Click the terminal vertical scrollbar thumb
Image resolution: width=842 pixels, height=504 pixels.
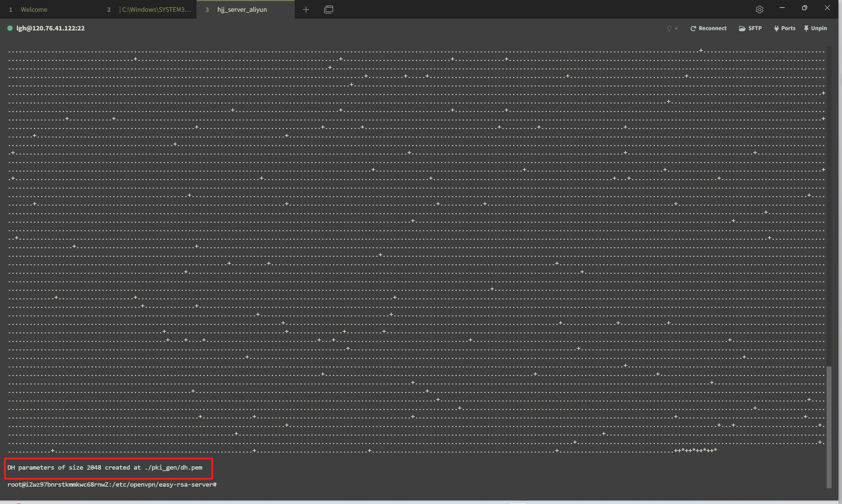[829, 427]
